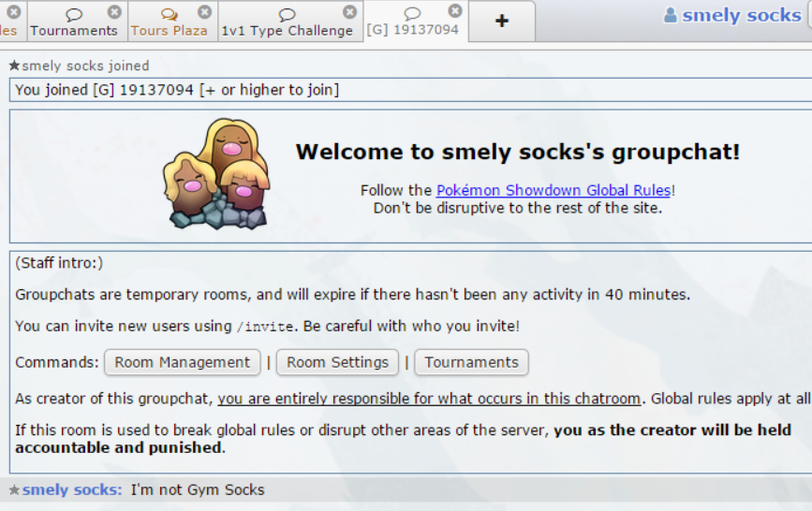Open the 1v1 Type Challenge tab
The width and height of the screenshot is (812, 511).
tap(287, 22)
